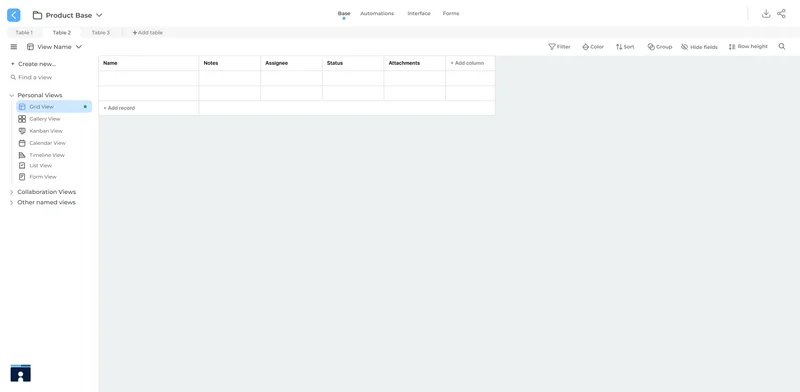Open the Color tool
Screen dimensions: 800x392
593,46
